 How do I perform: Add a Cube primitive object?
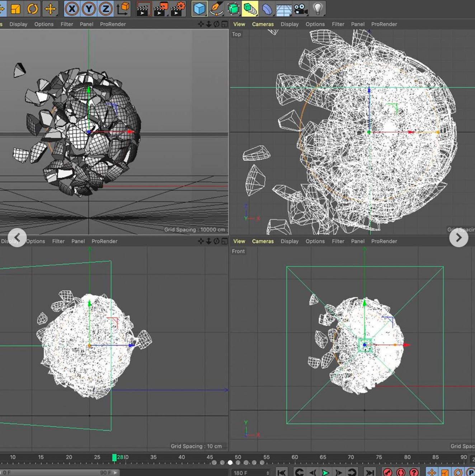click(199, 9)
